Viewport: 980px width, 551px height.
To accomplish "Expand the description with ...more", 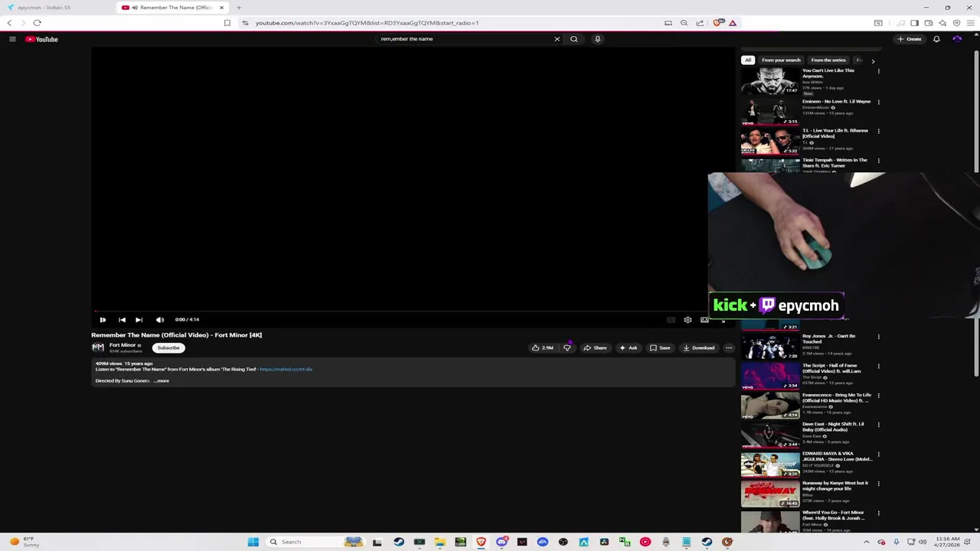I will 162,380.
